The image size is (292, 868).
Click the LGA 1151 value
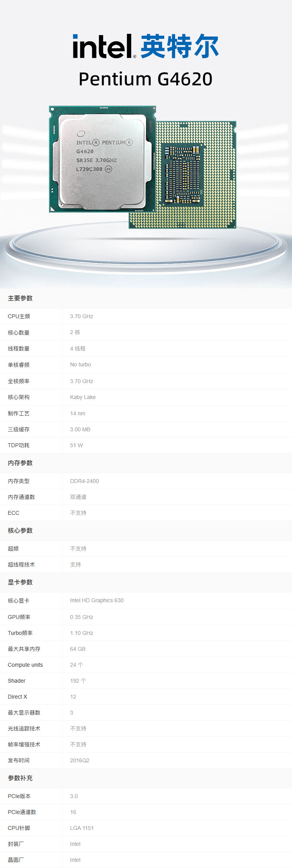coord(82,828)
